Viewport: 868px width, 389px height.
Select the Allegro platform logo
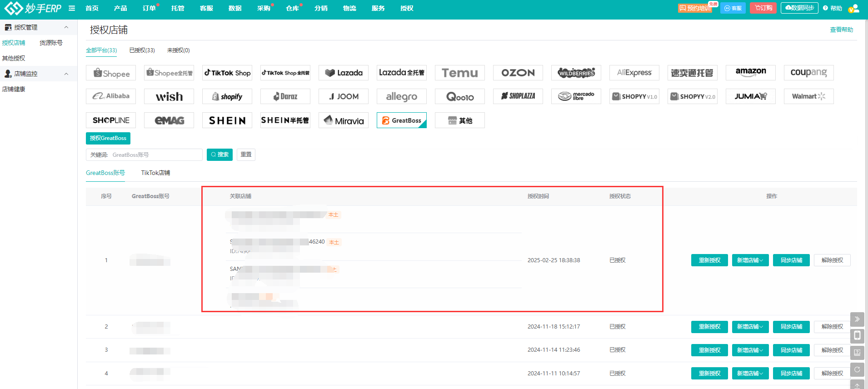(402, 96)
